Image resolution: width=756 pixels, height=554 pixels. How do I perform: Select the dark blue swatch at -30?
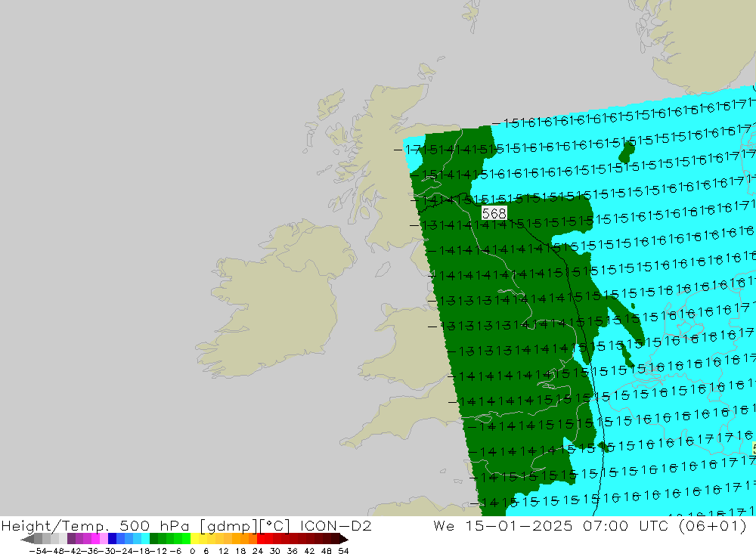[112, 539]
